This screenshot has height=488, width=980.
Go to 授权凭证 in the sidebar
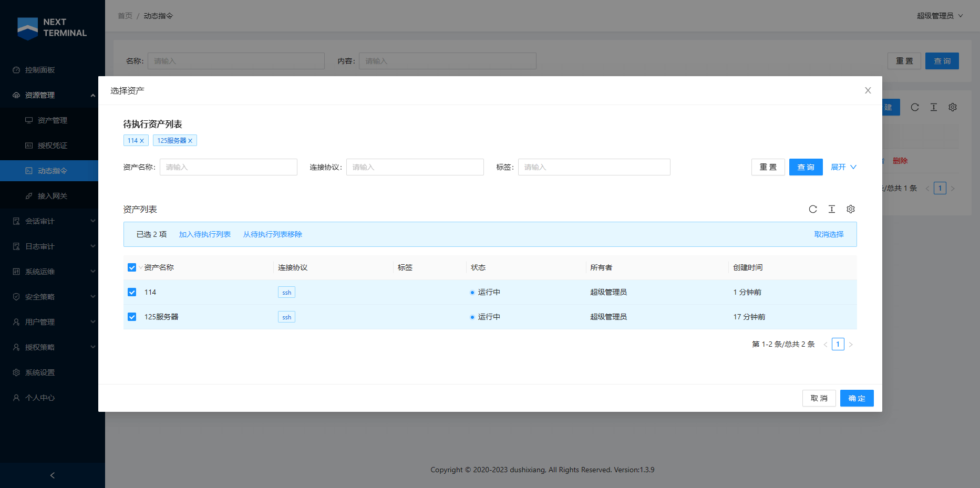coord(52,146)
